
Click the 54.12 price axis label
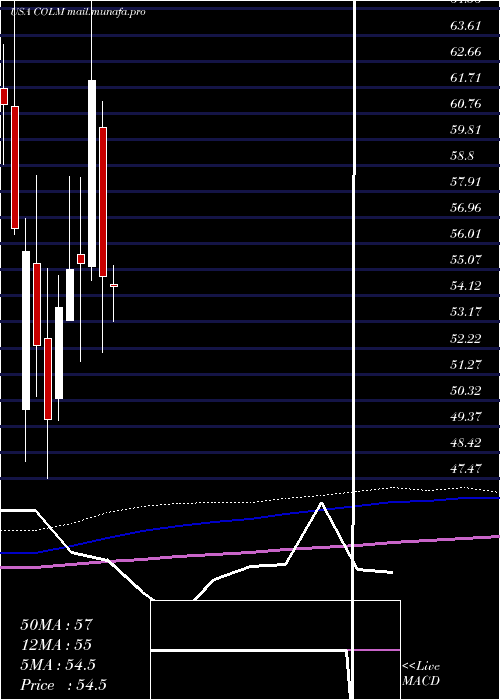pos(466,285)
